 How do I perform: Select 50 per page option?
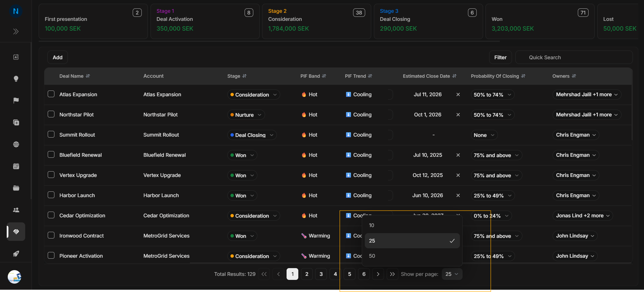pos(412,256)
